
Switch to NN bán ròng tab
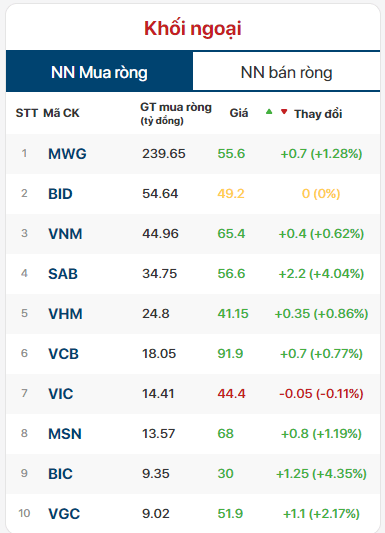(x=286, y=72)
